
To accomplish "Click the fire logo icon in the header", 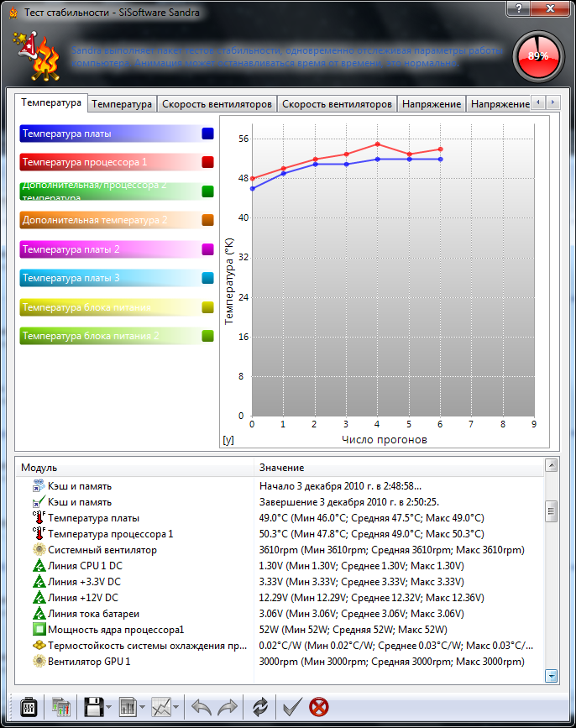I will (38, 55).
